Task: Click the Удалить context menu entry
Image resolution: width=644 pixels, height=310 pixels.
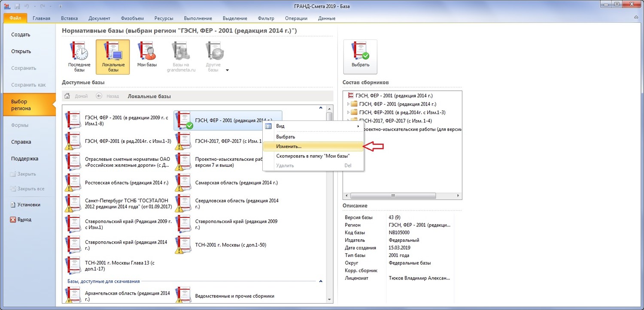Action: 313,166
